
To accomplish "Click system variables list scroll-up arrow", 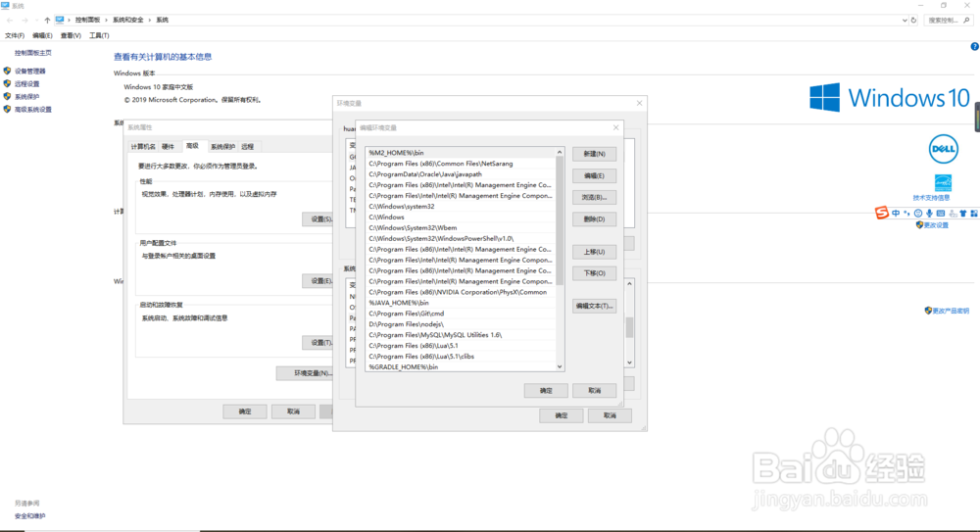I will [629, 284].
